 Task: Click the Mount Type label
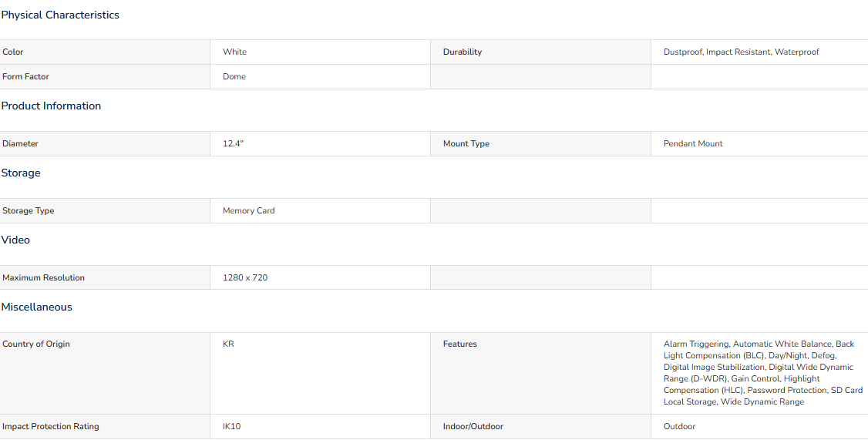click(466, 143)
